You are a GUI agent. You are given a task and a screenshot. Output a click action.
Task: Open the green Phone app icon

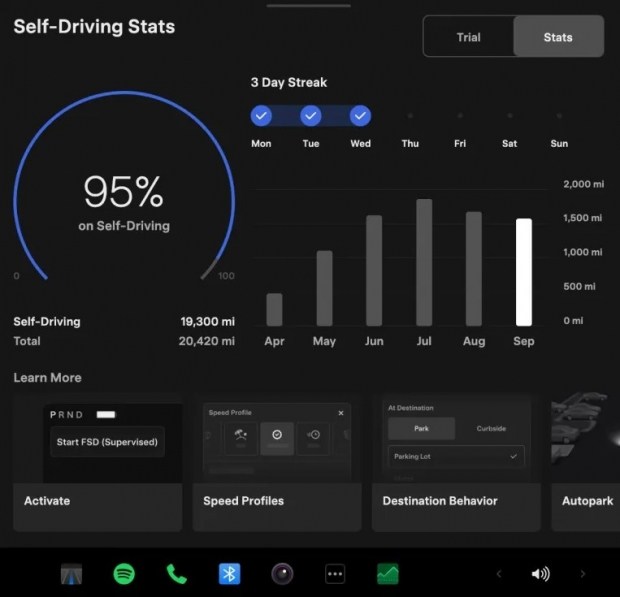click(x=177, y=574)
